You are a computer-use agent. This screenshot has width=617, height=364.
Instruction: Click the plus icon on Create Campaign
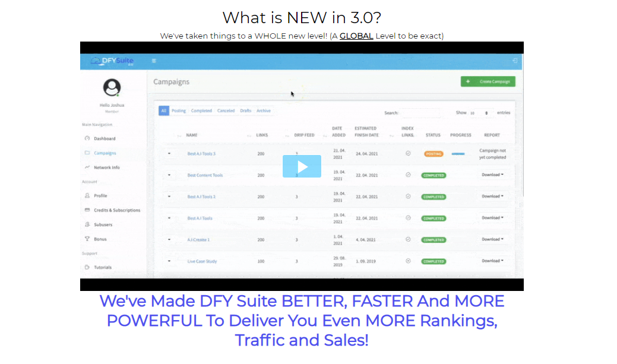pos(468,81)
